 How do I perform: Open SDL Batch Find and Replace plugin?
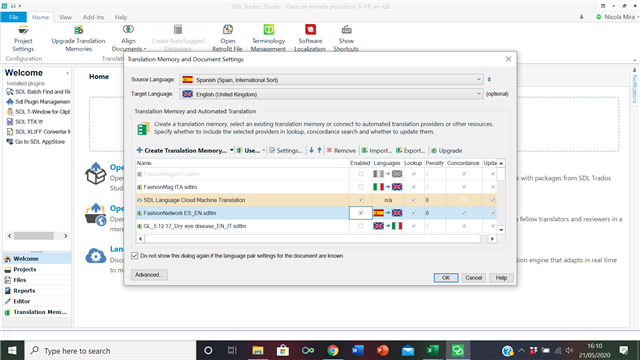tap(38, 92)
